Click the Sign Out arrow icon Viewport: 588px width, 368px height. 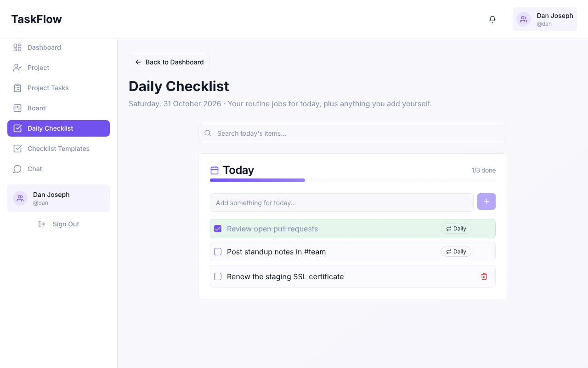click(x=42, y=224)
